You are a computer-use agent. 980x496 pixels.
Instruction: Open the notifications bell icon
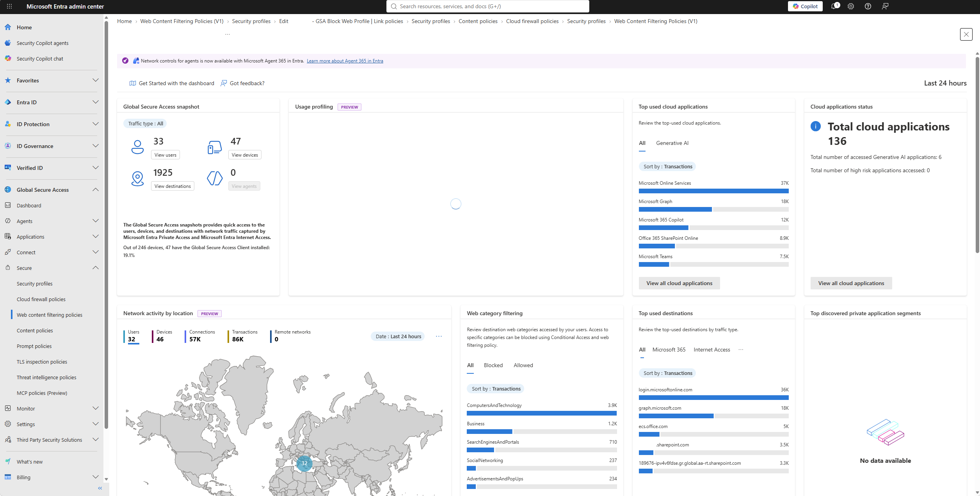(834, 6)
